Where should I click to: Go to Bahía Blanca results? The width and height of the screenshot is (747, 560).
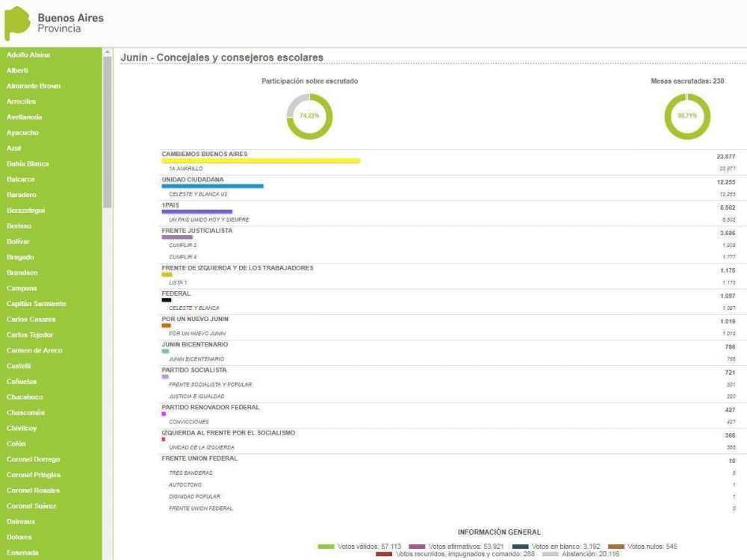point(28,164)
